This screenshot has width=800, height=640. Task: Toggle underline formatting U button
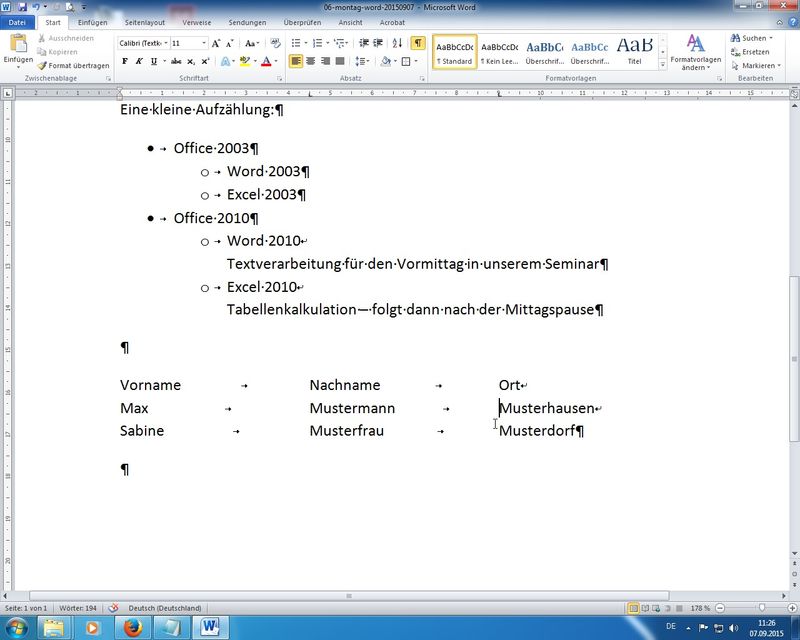(x=154, y=61)
